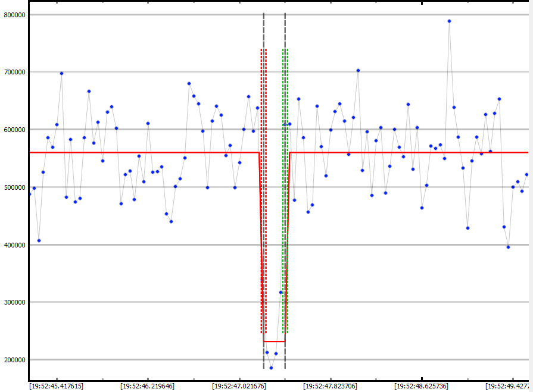This screenshot has height=392, width=533.
Task: Click the 19:52:47.823706 time axis label
Action: pos(330,386)
